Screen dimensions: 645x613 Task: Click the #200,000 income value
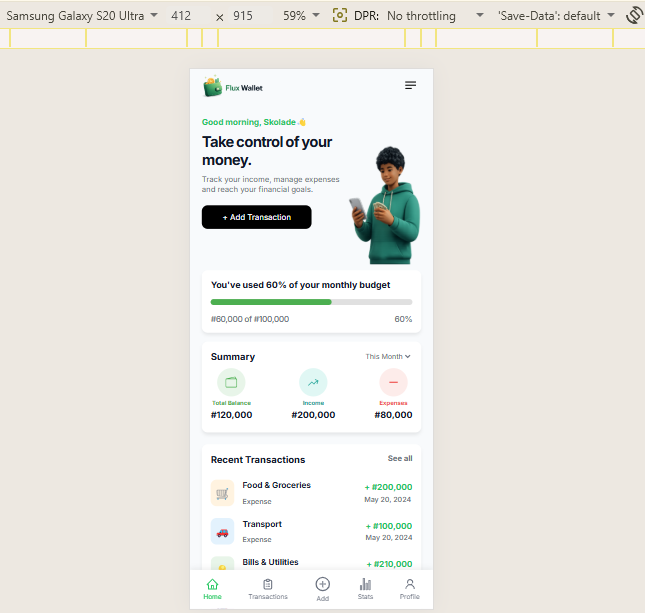[313, 415]
